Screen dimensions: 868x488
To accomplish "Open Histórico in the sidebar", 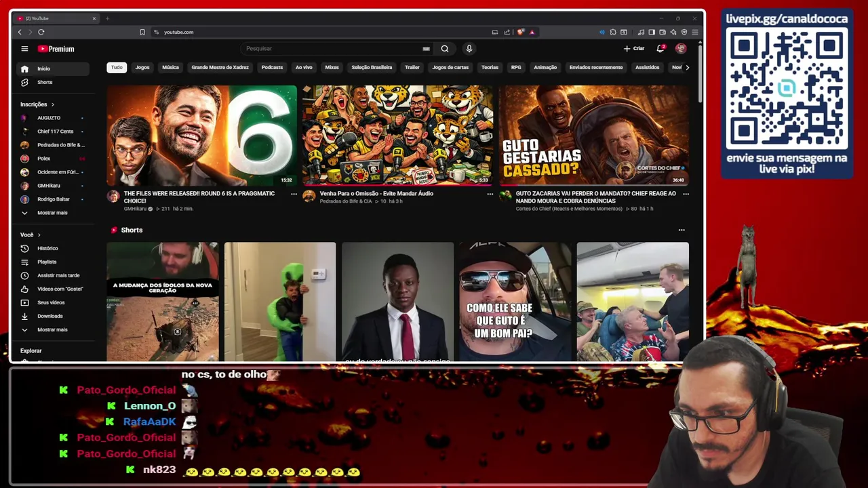I will [x=53, y=248].
